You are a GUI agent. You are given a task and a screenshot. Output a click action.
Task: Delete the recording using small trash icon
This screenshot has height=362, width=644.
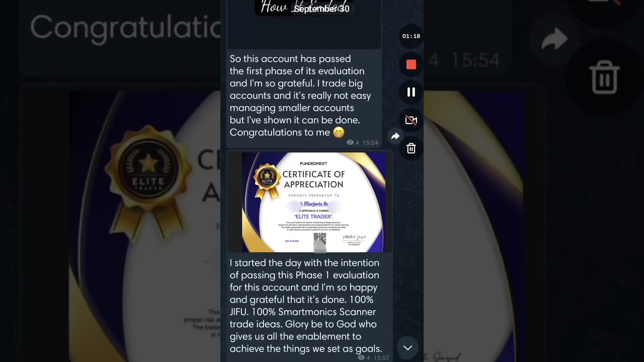coord(411,148)
